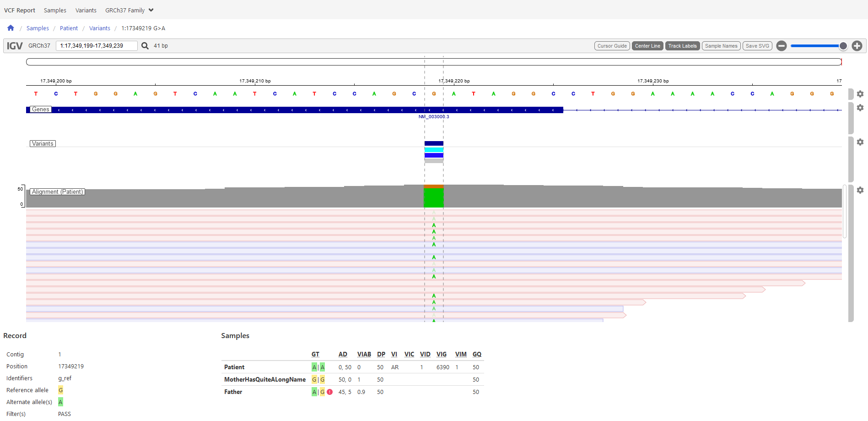Zoom out with the minus icon

pos(782,46)
